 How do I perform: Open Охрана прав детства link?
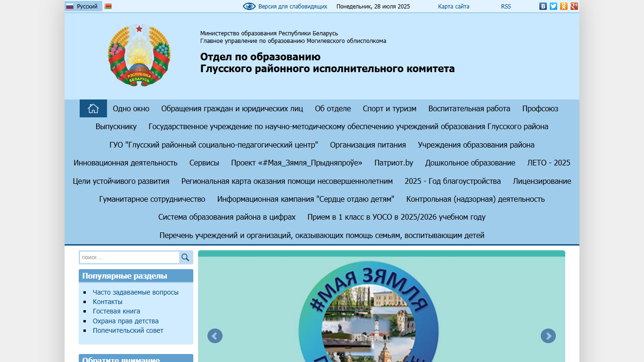[x=126, y=321]
